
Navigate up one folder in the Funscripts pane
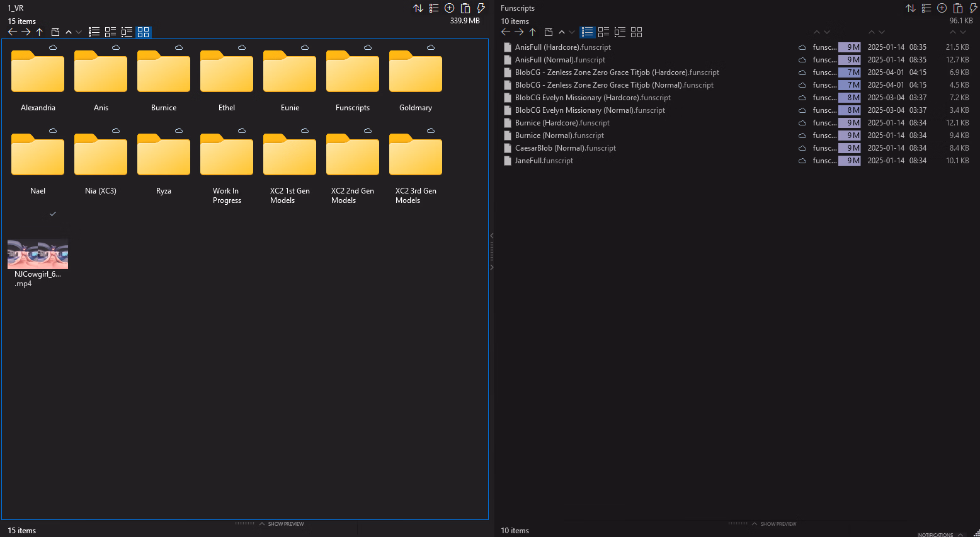coord(533,32)
